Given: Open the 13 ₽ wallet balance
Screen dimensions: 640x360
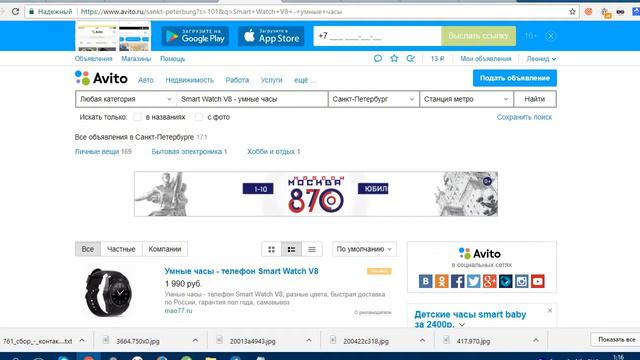Looking at the screenshot, I should [x=437, y=59].
